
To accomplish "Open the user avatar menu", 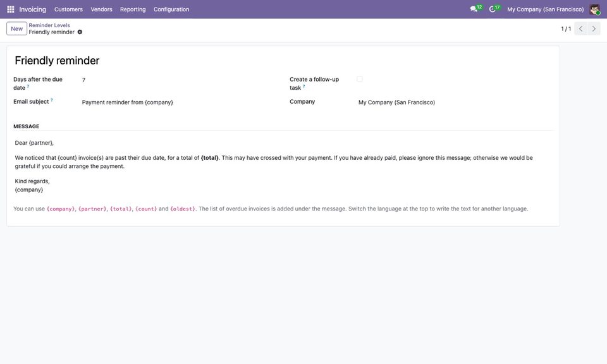I will pyautogui.click(x=594, y=9).
